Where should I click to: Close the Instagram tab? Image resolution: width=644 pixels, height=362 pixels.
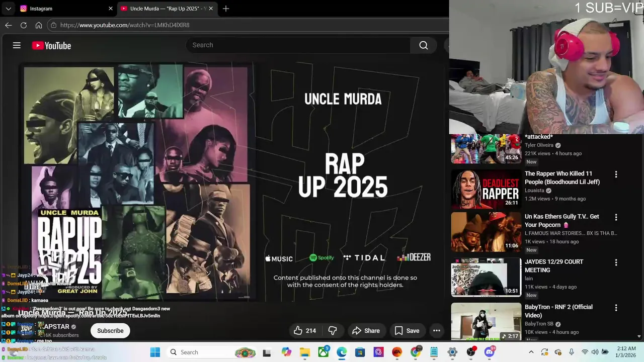point(111,9)
